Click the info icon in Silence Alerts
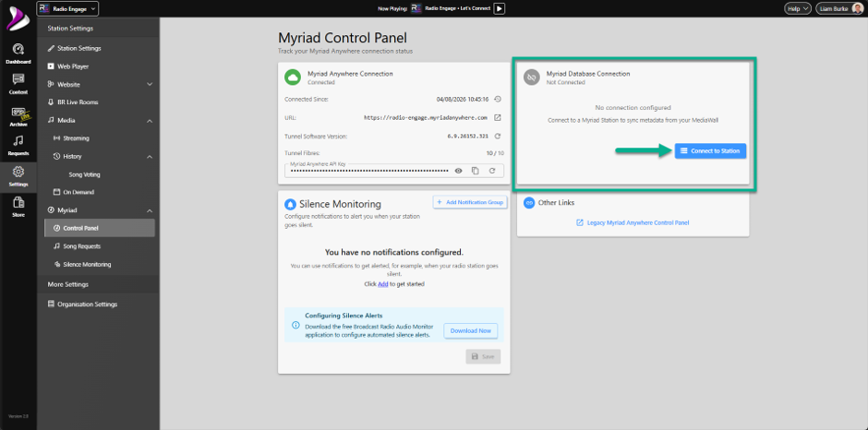868x430 pixels. coord(295,326)
